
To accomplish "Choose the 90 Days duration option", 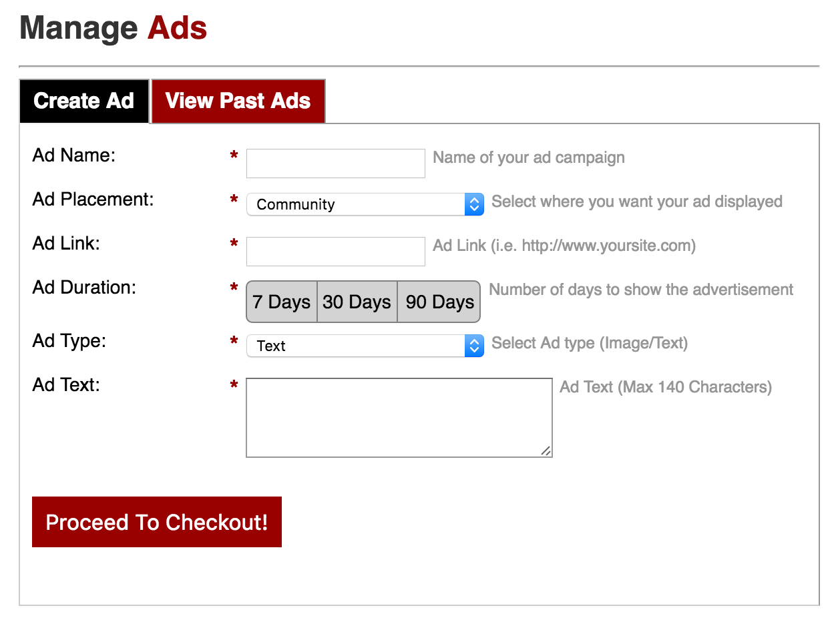I will [x=439, y=302].
